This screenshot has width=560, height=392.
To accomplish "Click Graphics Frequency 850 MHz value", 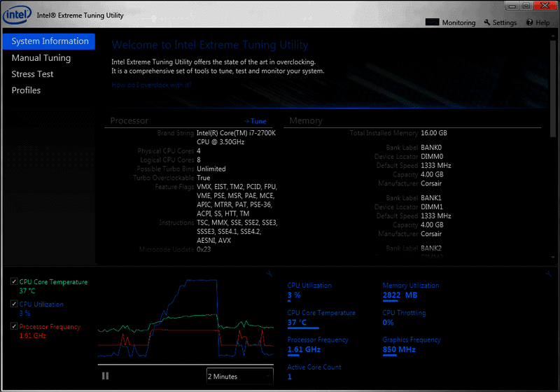I will click(399, 349).
